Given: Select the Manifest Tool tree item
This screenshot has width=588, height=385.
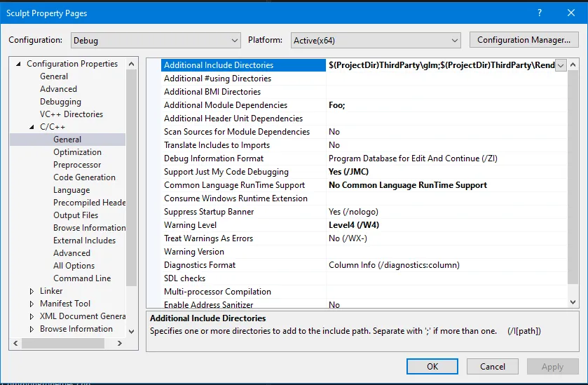Looking at the screenshot, I should click(65, 303).
